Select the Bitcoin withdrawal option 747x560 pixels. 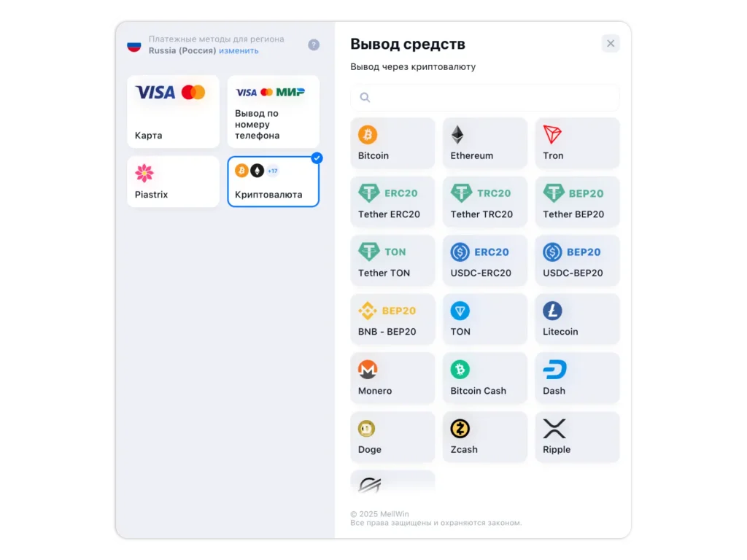(x=392, y=144)
